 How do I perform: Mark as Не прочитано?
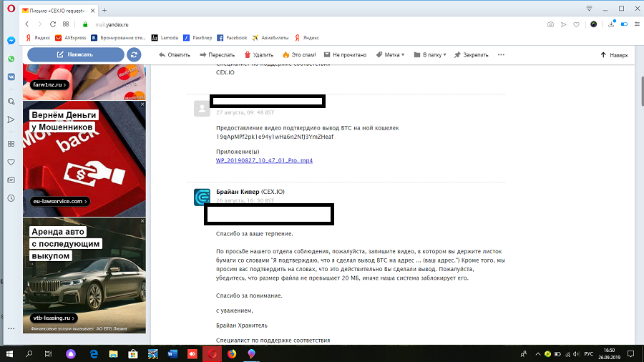point(345,54)
